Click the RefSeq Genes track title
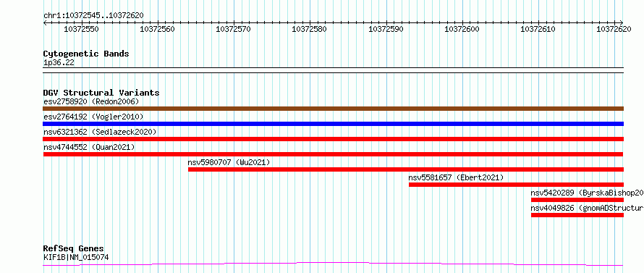This screenshot has height=273, width=644. [x=74, y=249]
